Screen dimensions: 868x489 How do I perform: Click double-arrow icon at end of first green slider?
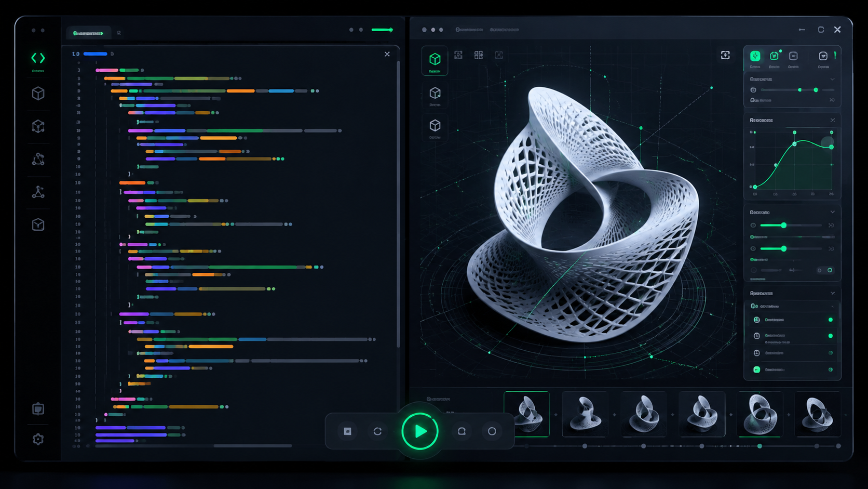pyautogui.click(x=831, y=226)
